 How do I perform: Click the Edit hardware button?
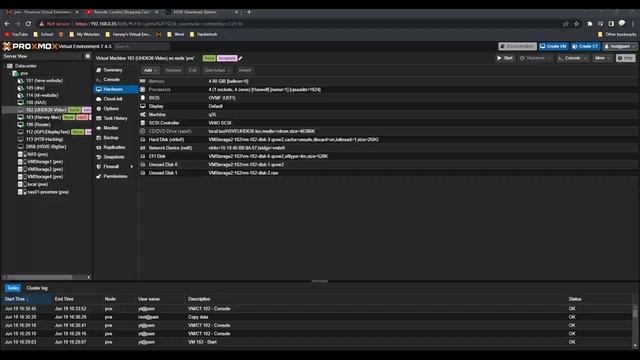[x=193, y=70]
